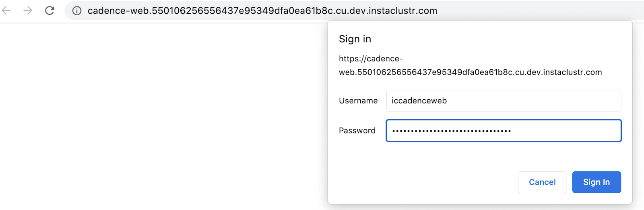This screenshot has width=644, height=210.
Task: Click the masked password dots
Action: coord(451,131)
